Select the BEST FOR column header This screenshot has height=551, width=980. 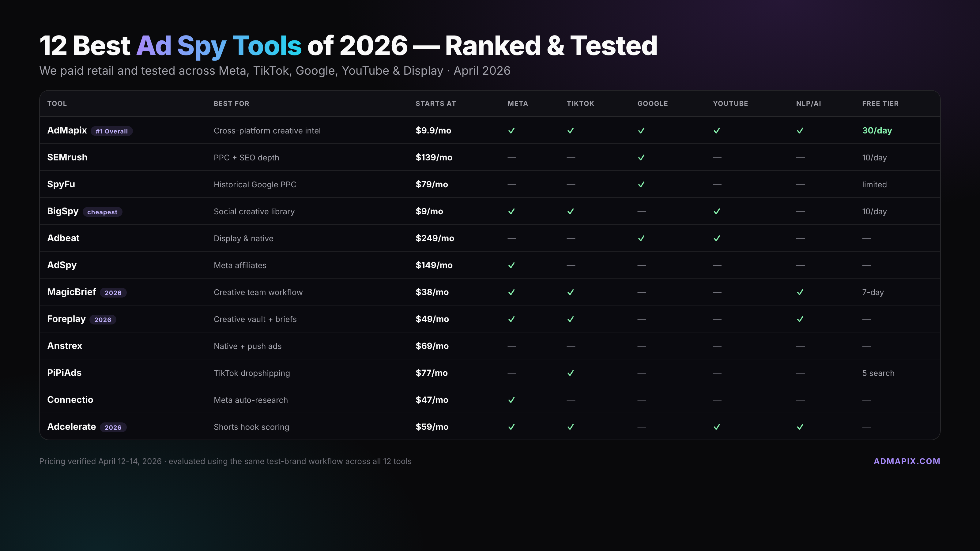231,103
